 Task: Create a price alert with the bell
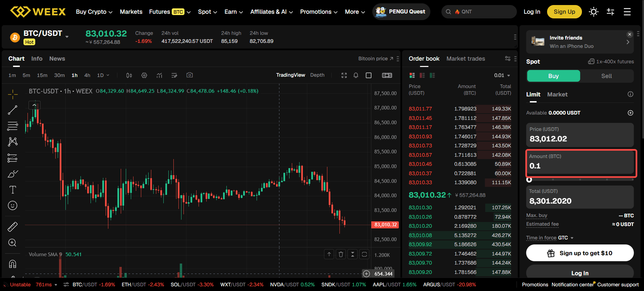click(356, 75)
